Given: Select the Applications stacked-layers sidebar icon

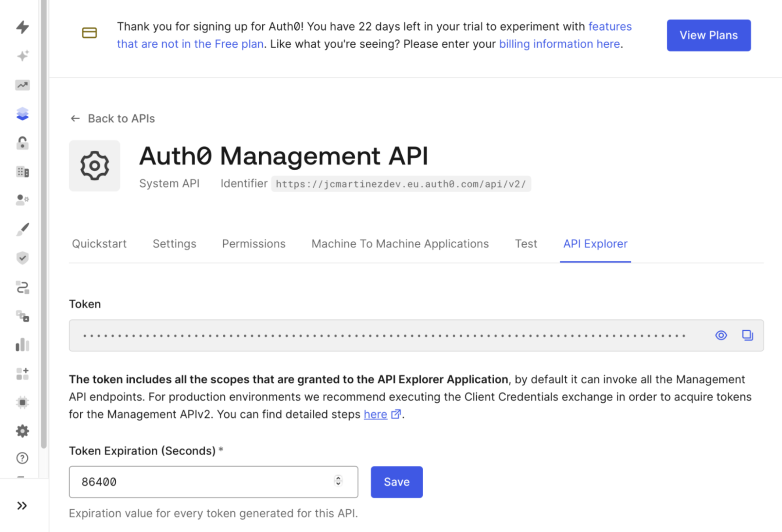Looking at the screenshot, I should tap(22, 113).
